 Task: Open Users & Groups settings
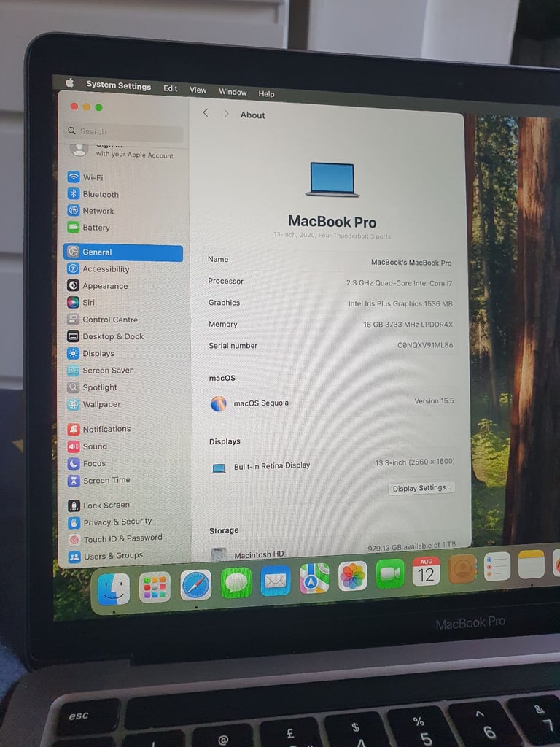[x=106, y=556]
